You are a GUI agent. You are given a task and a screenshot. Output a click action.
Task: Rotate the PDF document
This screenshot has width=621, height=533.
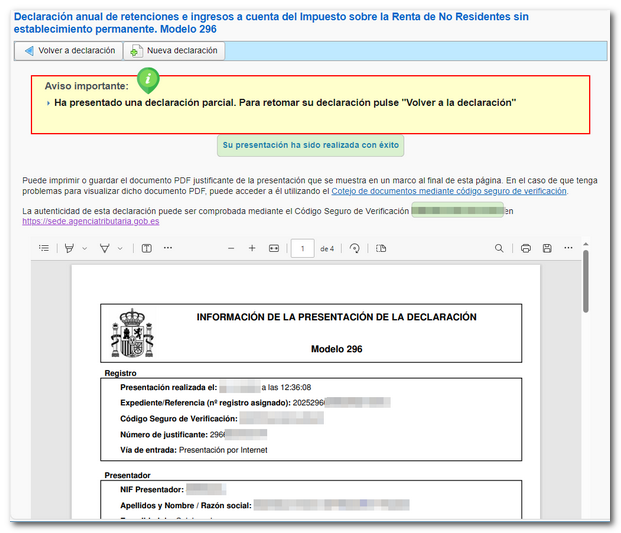[355, 248]
